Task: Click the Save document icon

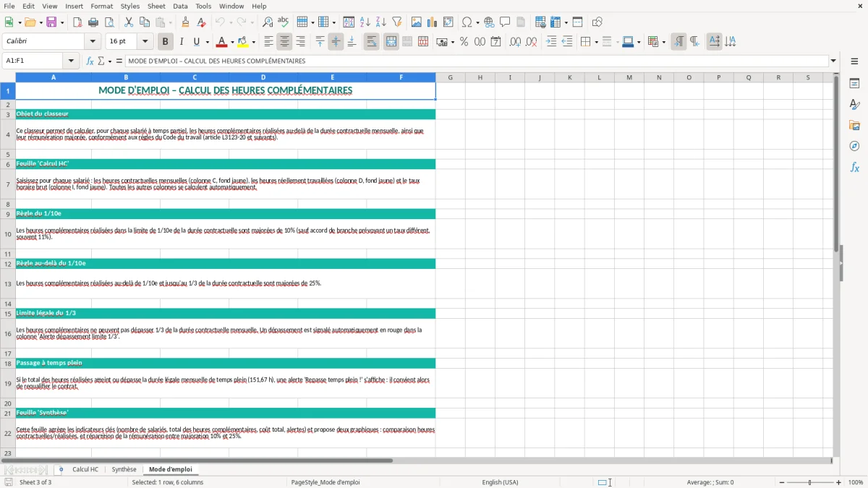Action: pos(51,22)
